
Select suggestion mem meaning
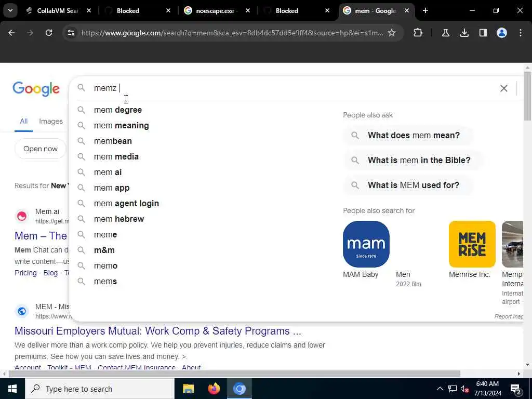121,126
